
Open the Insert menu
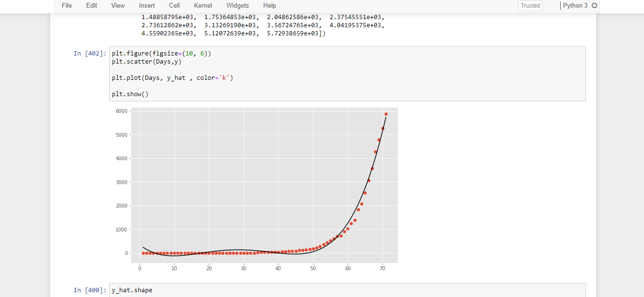(x=147, y=6)
